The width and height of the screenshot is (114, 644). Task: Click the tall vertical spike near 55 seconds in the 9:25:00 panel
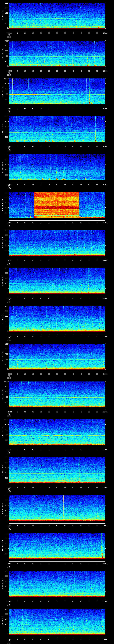point(97,432)
